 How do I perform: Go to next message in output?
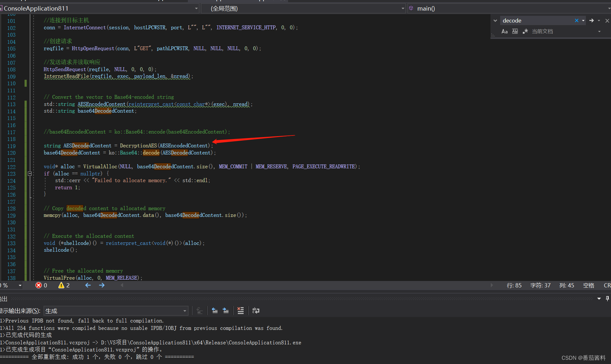click(226, 311)
